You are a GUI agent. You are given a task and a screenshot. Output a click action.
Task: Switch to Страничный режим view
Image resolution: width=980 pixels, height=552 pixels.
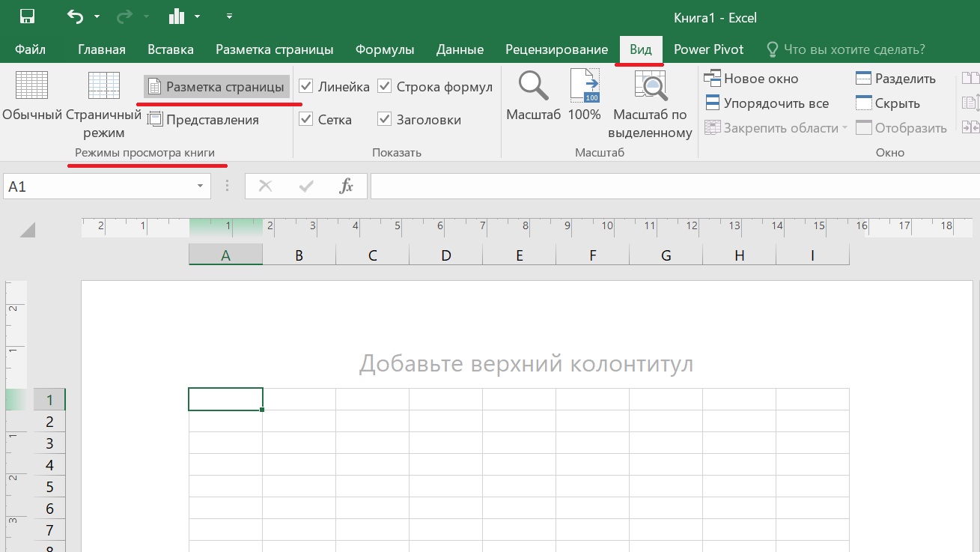point(104,105)
